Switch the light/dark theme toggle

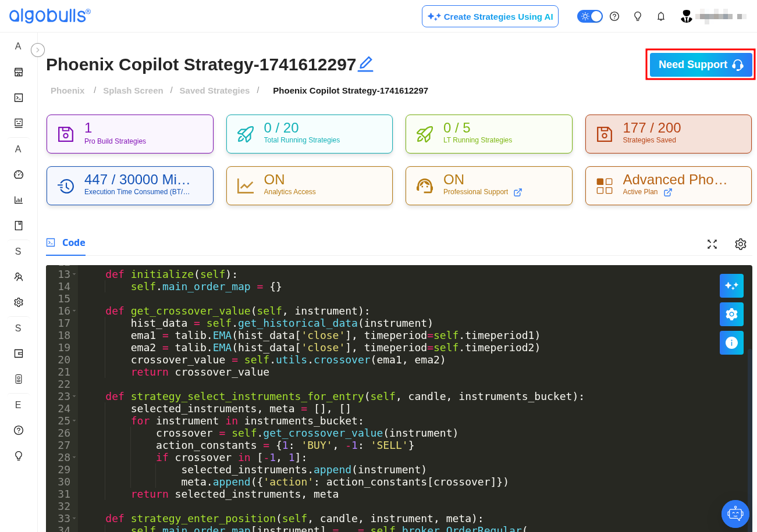[590, 16]
